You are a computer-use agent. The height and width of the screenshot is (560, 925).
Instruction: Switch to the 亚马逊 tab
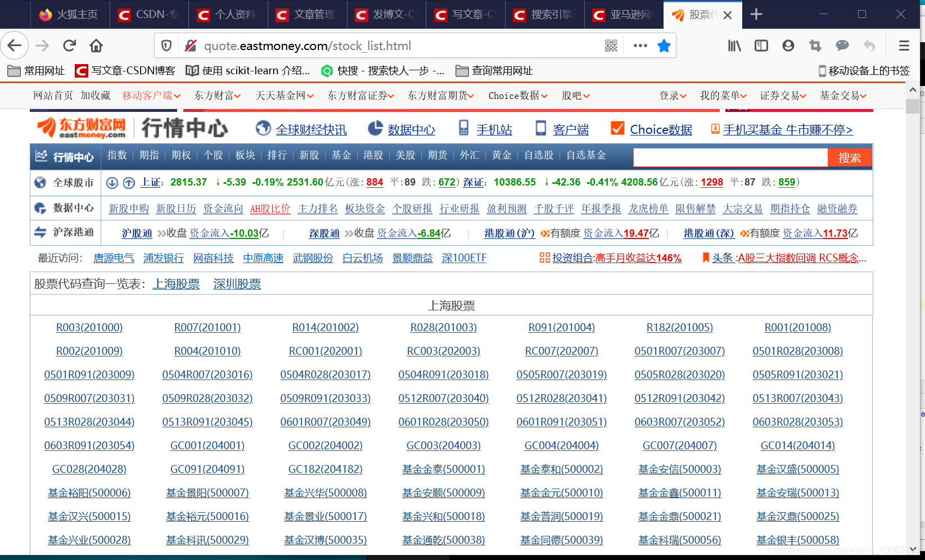(x=624, y=15)
